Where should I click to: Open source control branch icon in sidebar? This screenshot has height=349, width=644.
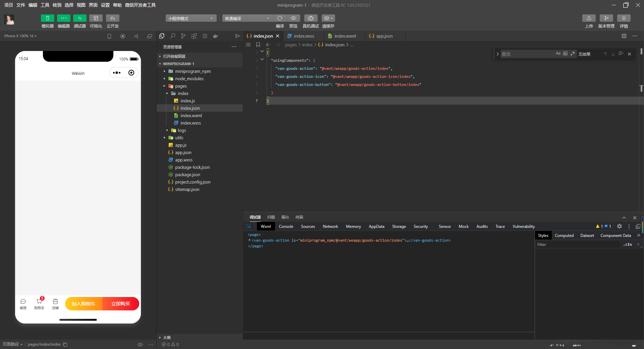183,36
